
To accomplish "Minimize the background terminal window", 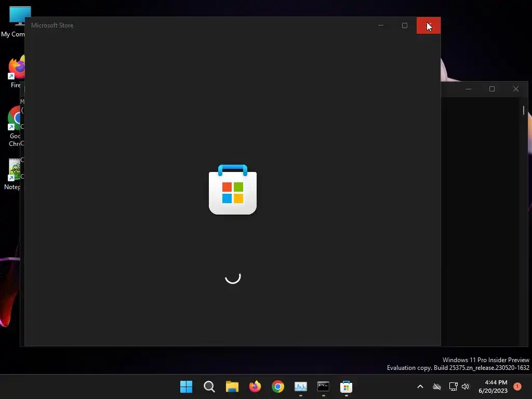I will click(x=469, y=89).
